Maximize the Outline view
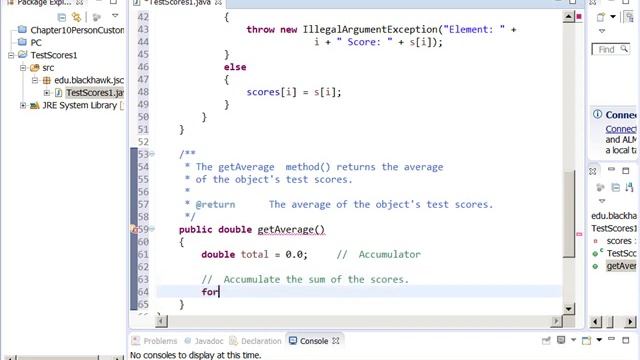640x360 pixels. point(626,170)
